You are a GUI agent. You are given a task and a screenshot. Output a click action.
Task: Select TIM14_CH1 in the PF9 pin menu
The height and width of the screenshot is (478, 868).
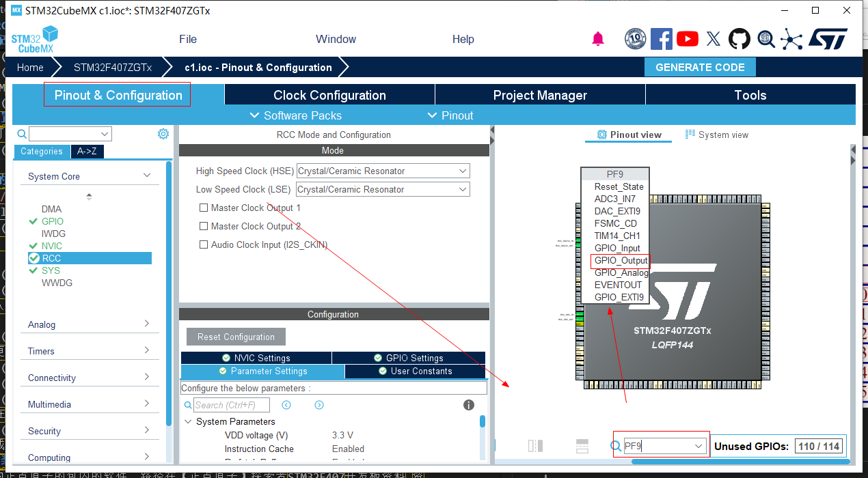[617, 236]
